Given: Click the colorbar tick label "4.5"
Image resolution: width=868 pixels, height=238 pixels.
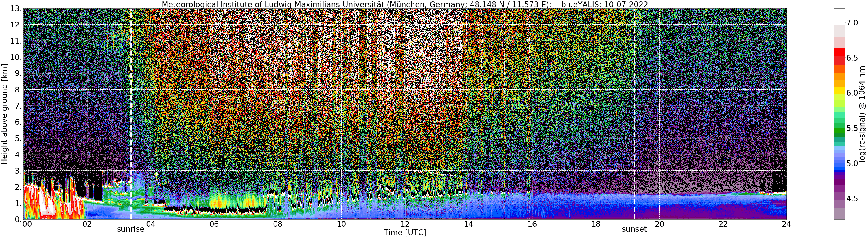Looking at the screenshot, I should click(852, 199).
